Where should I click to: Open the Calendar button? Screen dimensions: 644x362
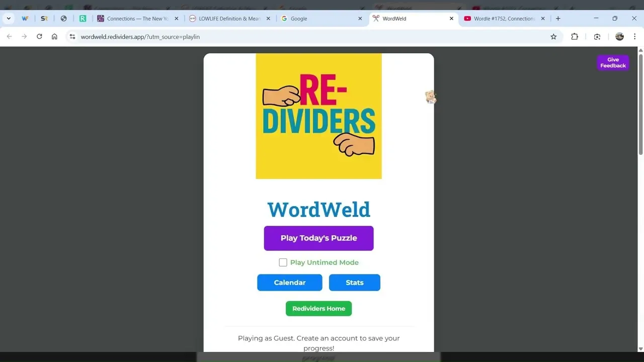click(290, 283)
